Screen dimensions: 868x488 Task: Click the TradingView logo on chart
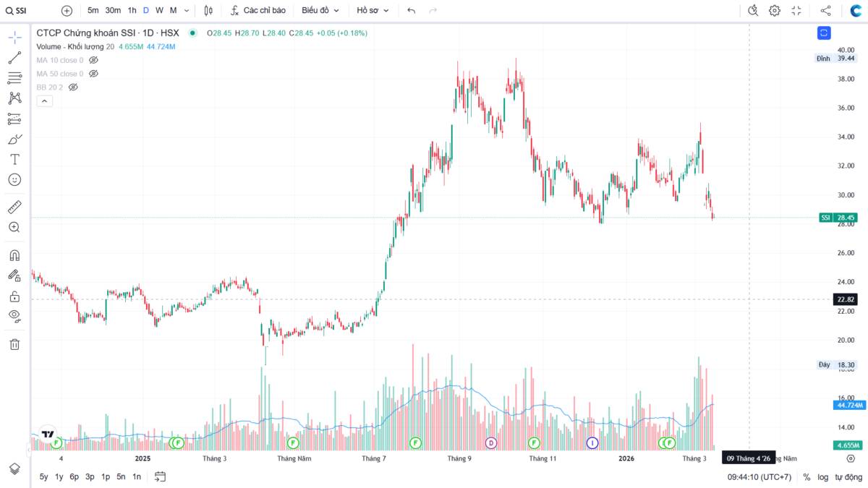tap(47, 435)
